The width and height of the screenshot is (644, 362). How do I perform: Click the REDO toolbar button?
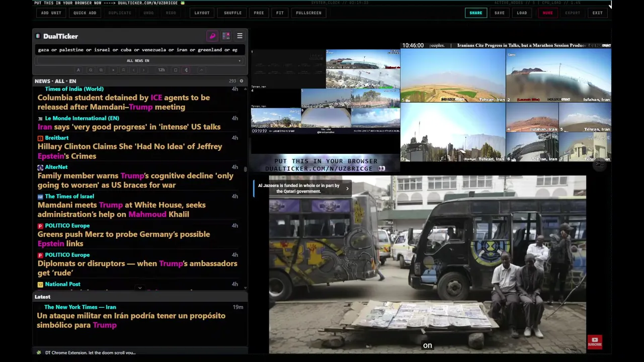click(x=171, y=13)
